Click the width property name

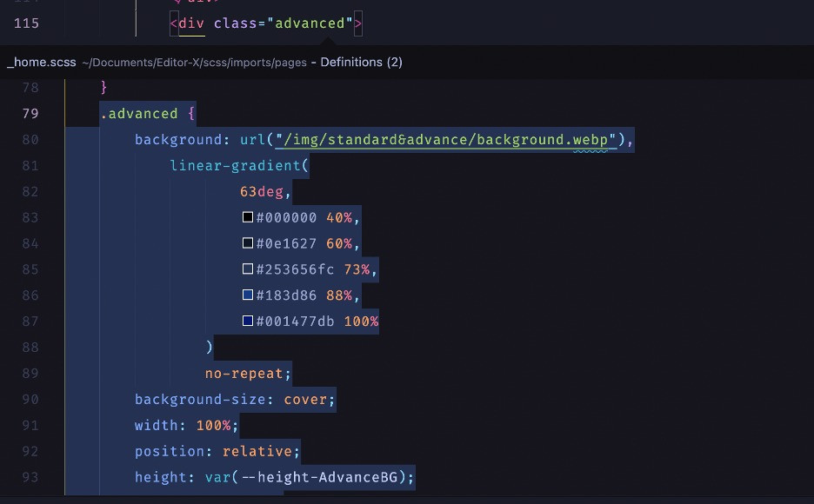[157, 425]
